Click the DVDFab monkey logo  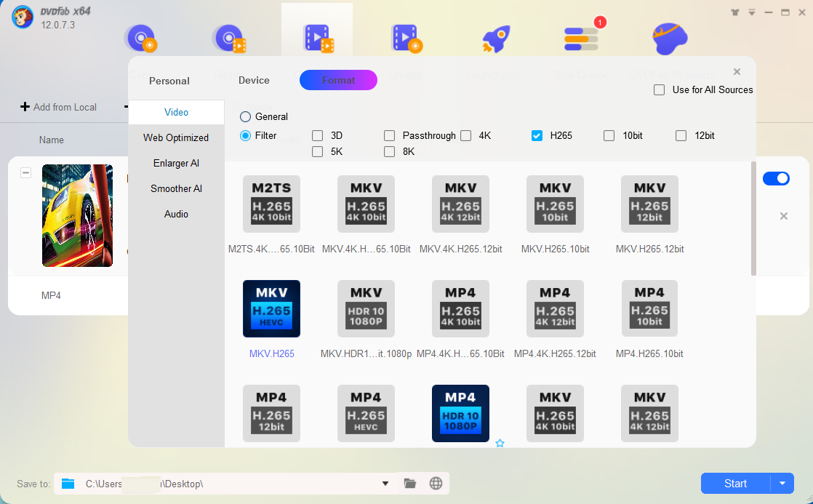tap(23, 17)
